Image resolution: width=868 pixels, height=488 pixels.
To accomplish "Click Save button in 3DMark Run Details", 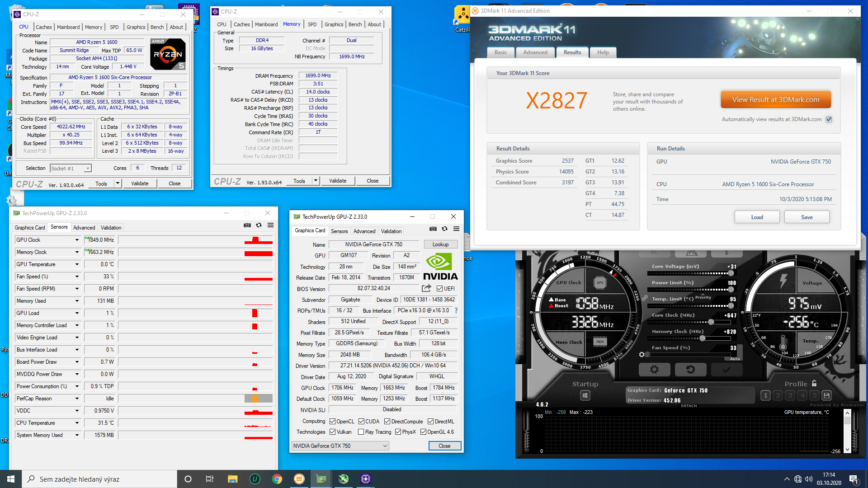I will [x=807, y=217].
